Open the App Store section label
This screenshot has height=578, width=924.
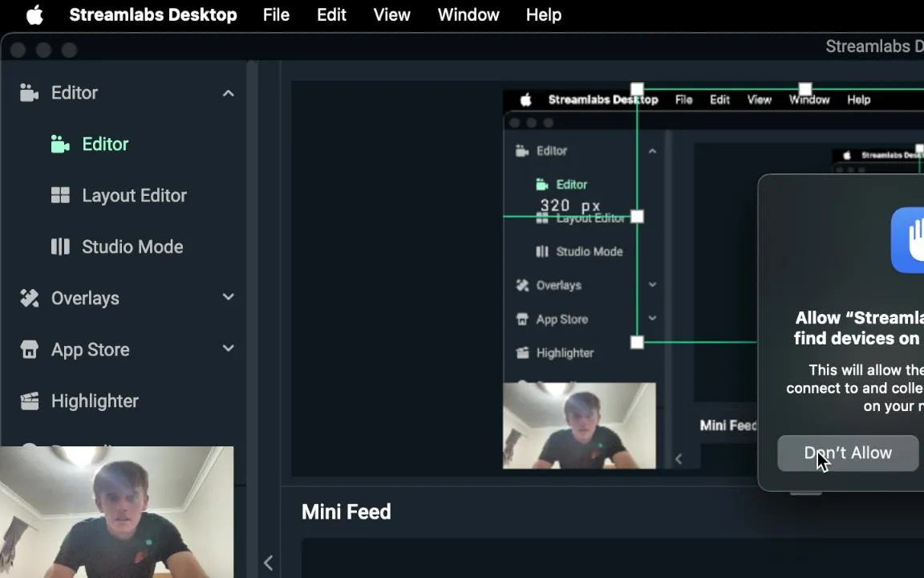90,350
